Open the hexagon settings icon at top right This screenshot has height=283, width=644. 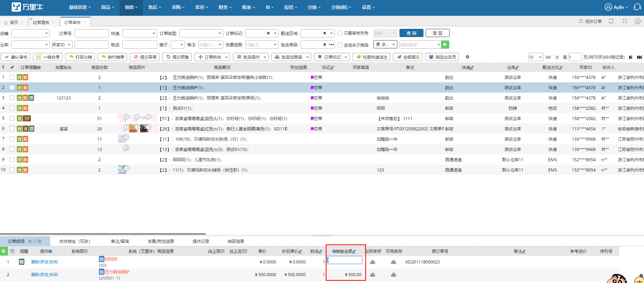[x=638, y=21]
